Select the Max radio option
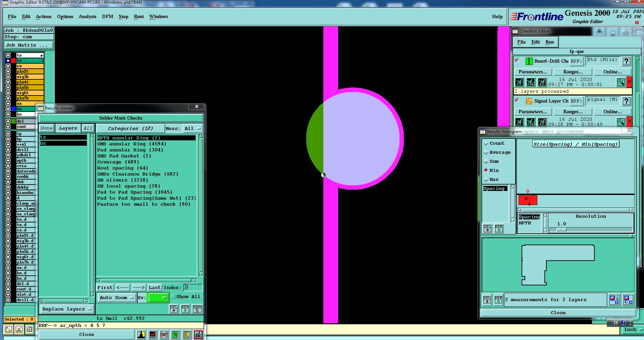The width and height of the screenshot is (644, 340). pos(486,180)
